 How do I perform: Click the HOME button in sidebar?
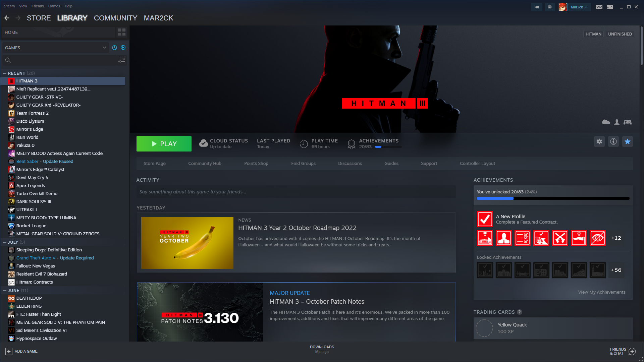point(58,33)
